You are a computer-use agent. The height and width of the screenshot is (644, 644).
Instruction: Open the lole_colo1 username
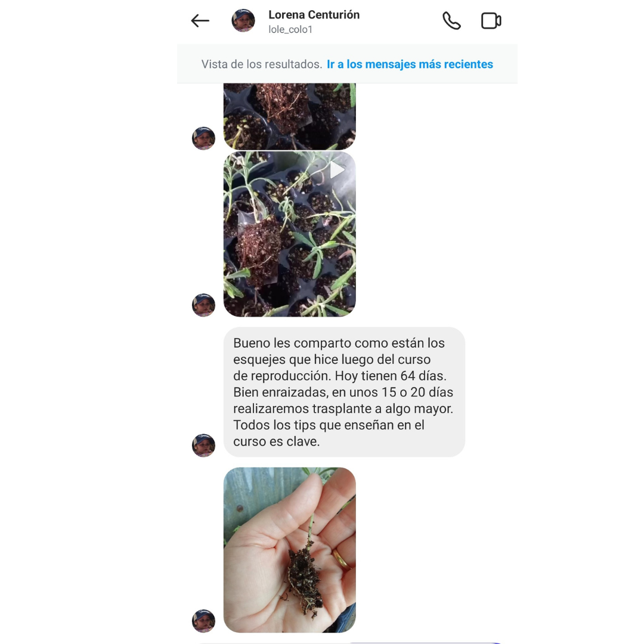pos(290,30)
